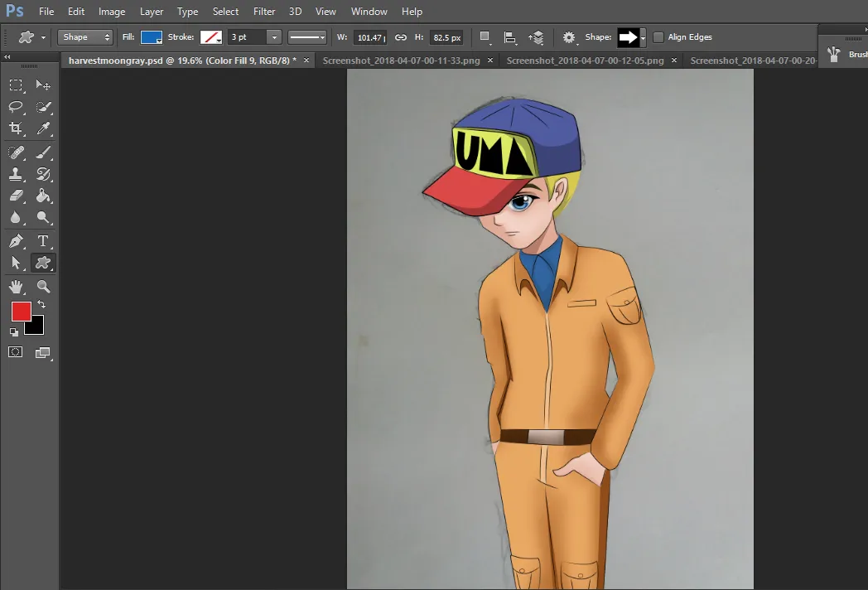Screen dimensions: 868x590
Task: Click the shape width input field
Action: [369, 37]
